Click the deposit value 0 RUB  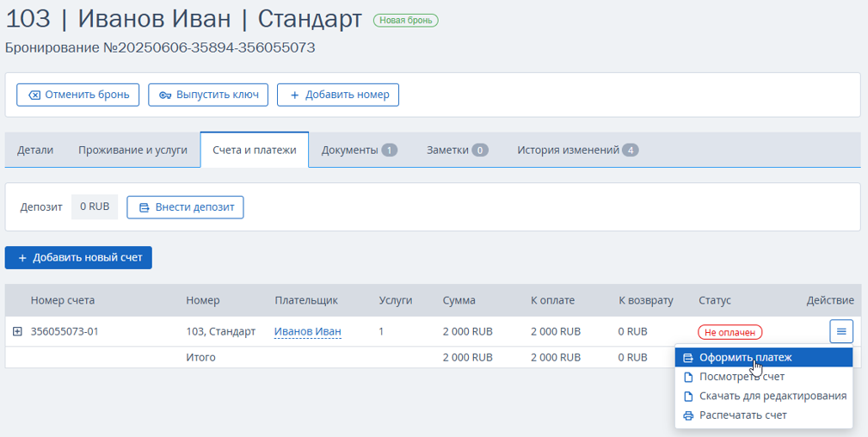click(x=95, y=207)
